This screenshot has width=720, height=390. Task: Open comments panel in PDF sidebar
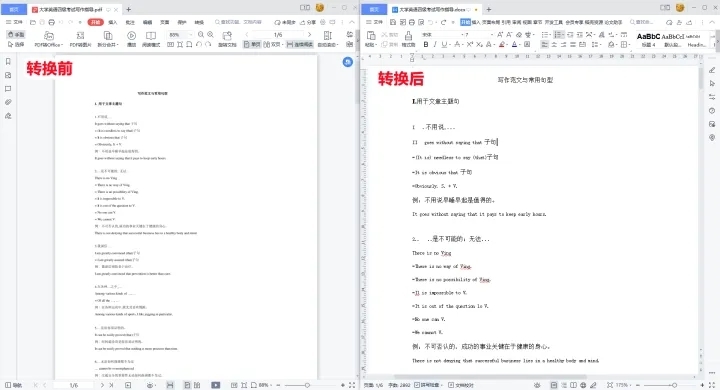(x=8, y=89)
